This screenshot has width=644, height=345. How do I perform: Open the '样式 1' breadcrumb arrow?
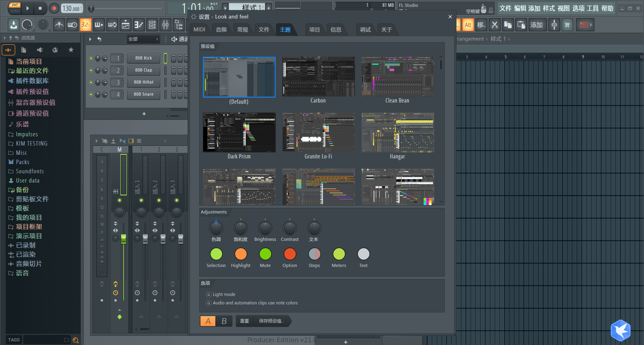pos(509,39)
